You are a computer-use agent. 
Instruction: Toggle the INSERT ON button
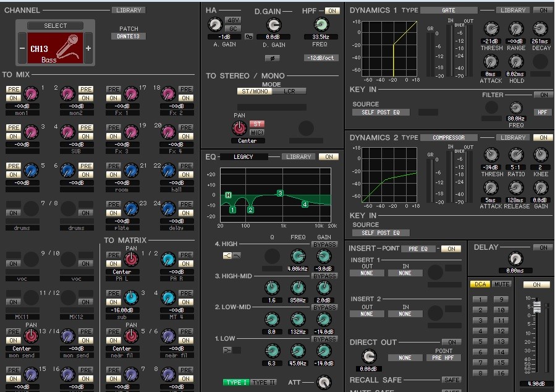(x=451, y=249)
